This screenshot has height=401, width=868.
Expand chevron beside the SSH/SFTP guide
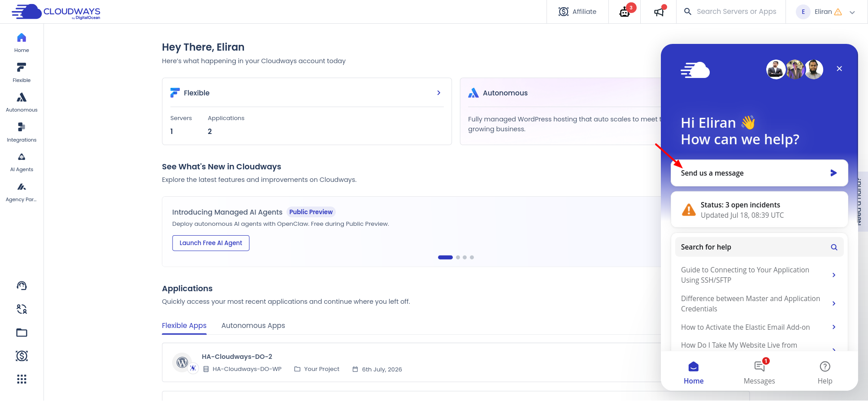tap(834, 275)
